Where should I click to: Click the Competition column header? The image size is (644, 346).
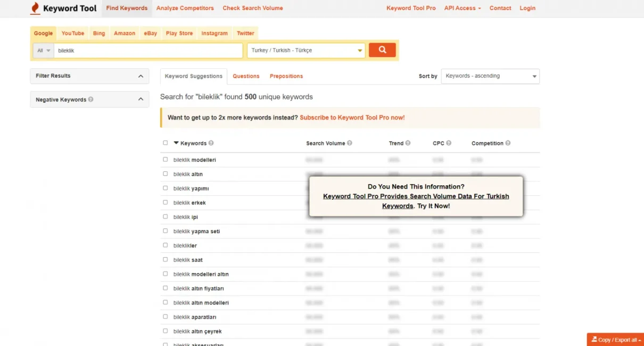click(x=488, y=143)
